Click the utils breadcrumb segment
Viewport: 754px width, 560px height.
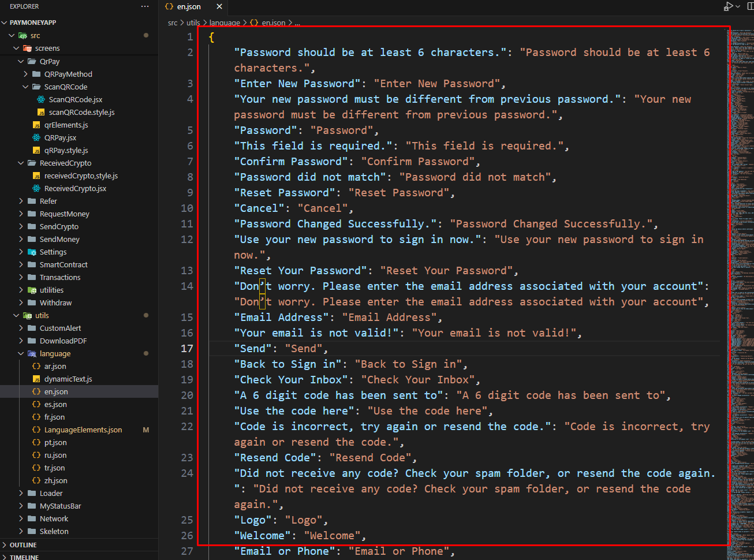tap(193, 23)
